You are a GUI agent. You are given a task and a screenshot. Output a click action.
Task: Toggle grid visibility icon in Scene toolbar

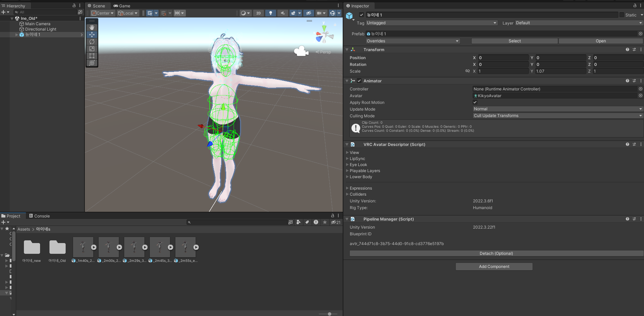click(150, 13)
